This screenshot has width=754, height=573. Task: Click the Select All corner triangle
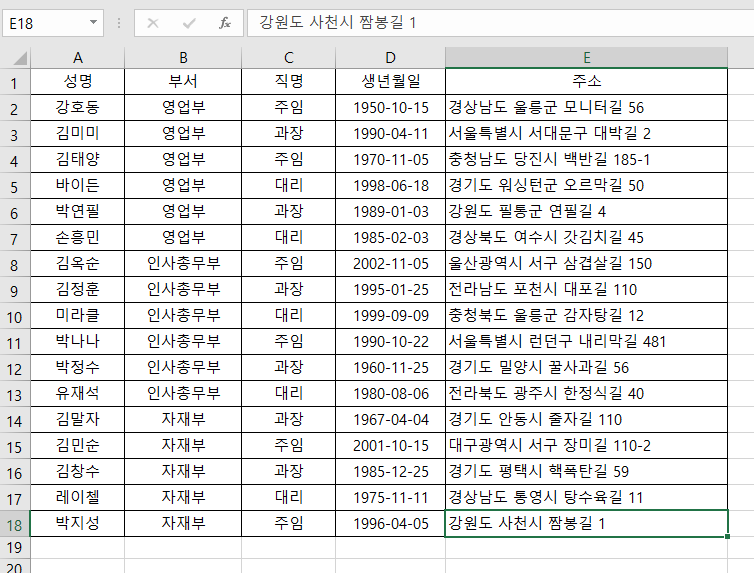(x=20, y=59)
